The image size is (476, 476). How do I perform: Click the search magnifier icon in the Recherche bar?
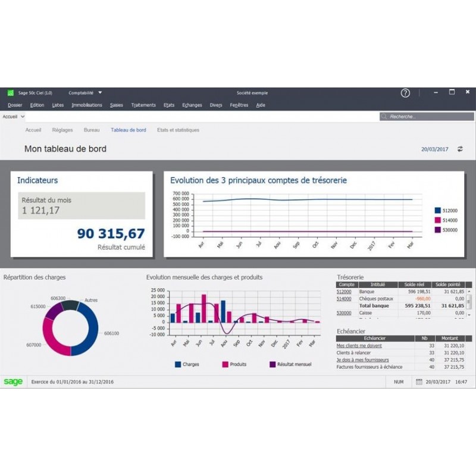tap(384, 116)
